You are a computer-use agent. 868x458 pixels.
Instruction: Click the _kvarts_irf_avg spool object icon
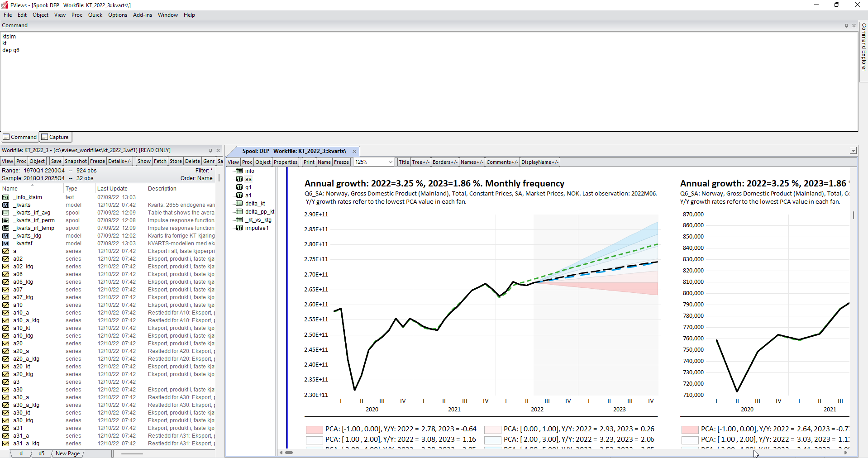coord(6,213)
